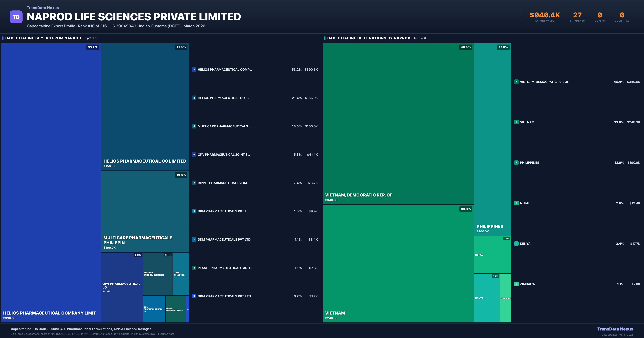The height and width of the screenshot is (338, 644).
Task: Click rank 9 badge beside DKM Pharmaceuticals Pvt. Ltd
Action: point(194,296)
